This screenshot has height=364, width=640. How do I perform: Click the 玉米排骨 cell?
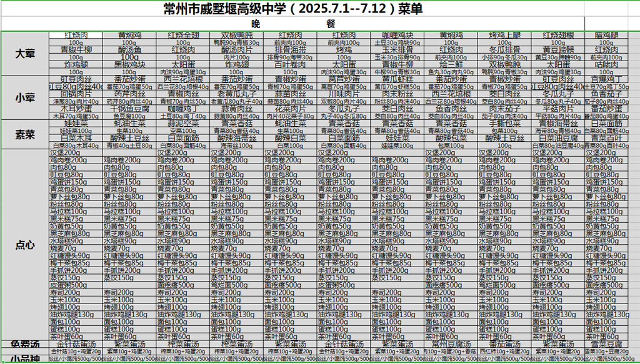(x=397, y=50)
